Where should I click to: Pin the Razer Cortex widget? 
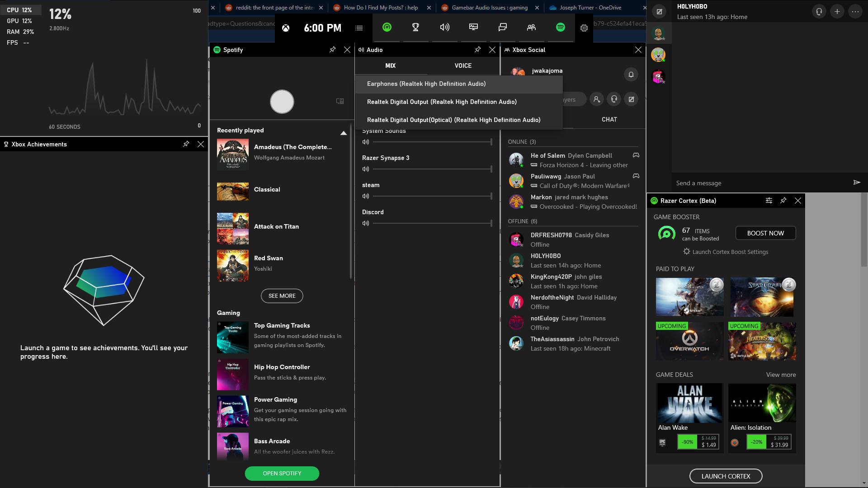[783, 201]
